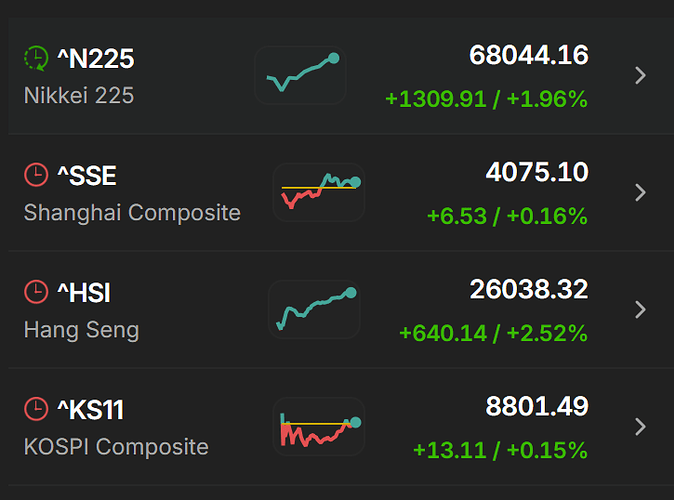Click the red clock icon beside ^KS11
The height and width of the screenshot is (500, 674).
point(36,409)
